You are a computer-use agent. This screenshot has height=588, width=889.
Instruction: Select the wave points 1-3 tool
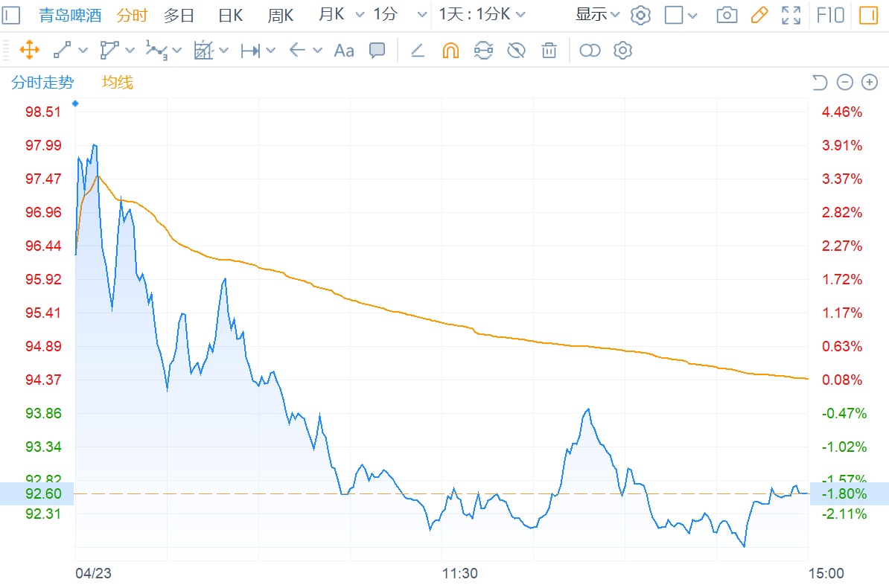click(156, 50)
